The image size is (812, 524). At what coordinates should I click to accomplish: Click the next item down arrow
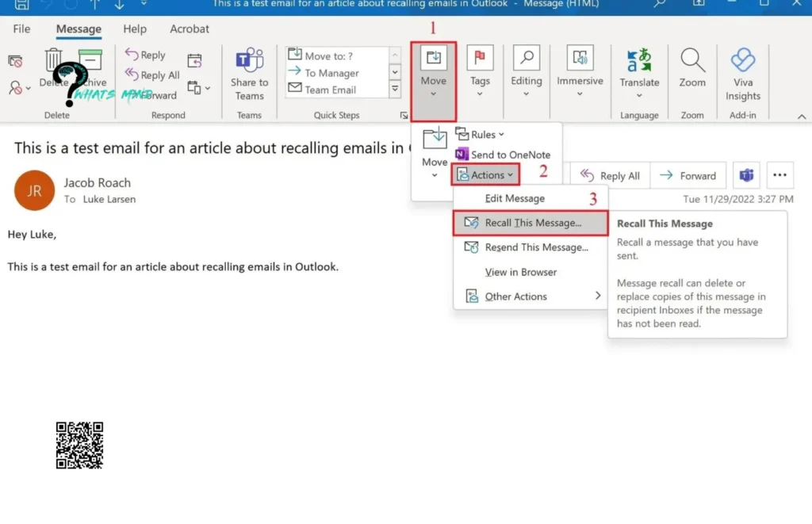(120, 5)
